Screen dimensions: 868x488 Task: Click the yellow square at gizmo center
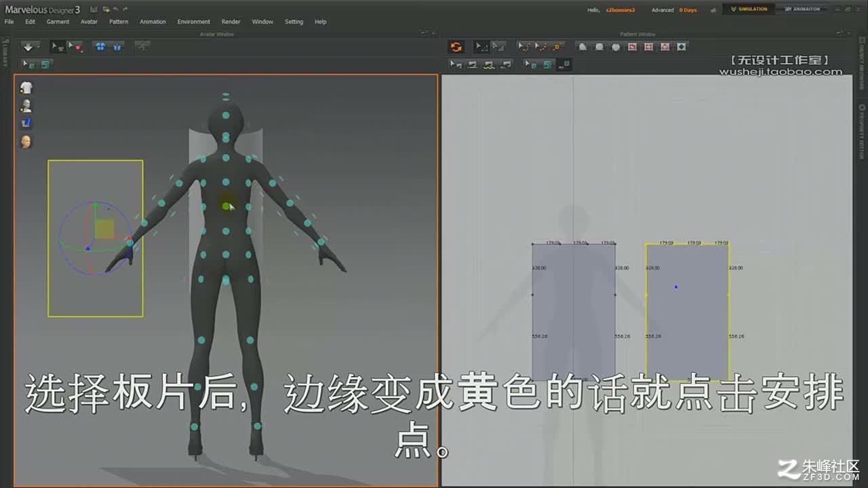104,229
